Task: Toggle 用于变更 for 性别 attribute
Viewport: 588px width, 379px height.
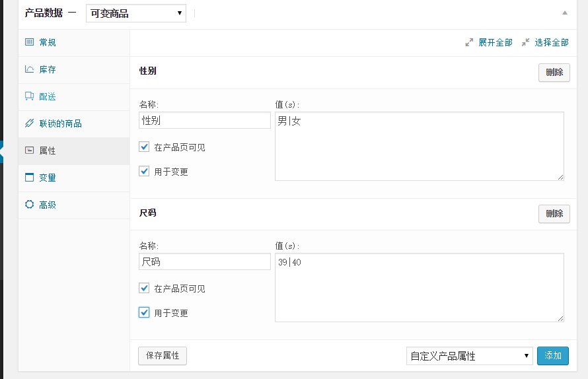Action: pos(144,171)
